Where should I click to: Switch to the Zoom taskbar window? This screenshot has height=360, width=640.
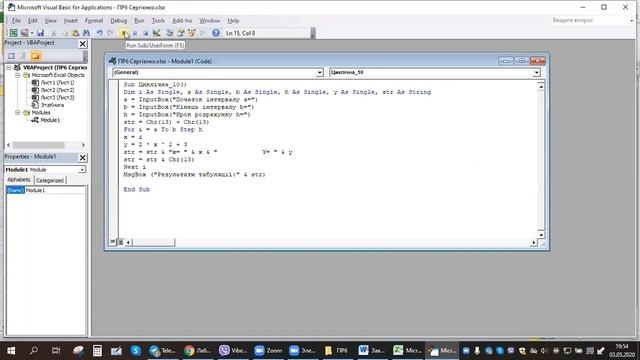click(x=268, y=350)
